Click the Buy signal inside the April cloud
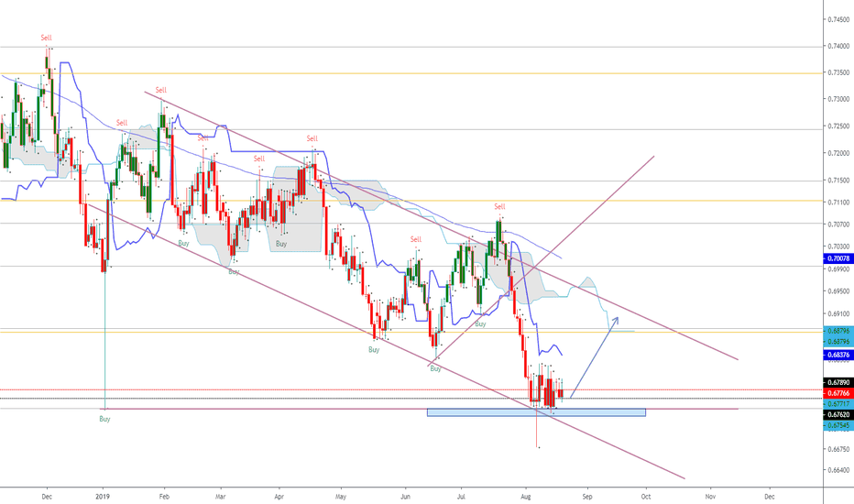854x504 pixels. click(281, 244)
